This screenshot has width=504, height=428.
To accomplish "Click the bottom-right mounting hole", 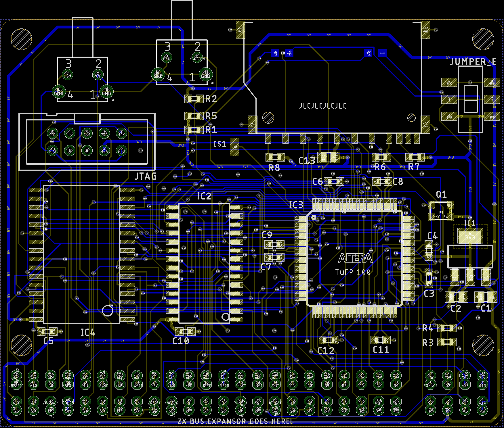I will [483, 345].
